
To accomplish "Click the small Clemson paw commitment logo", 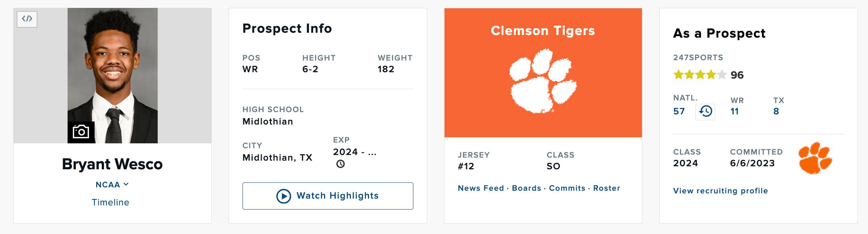I will tap(815, 158).
